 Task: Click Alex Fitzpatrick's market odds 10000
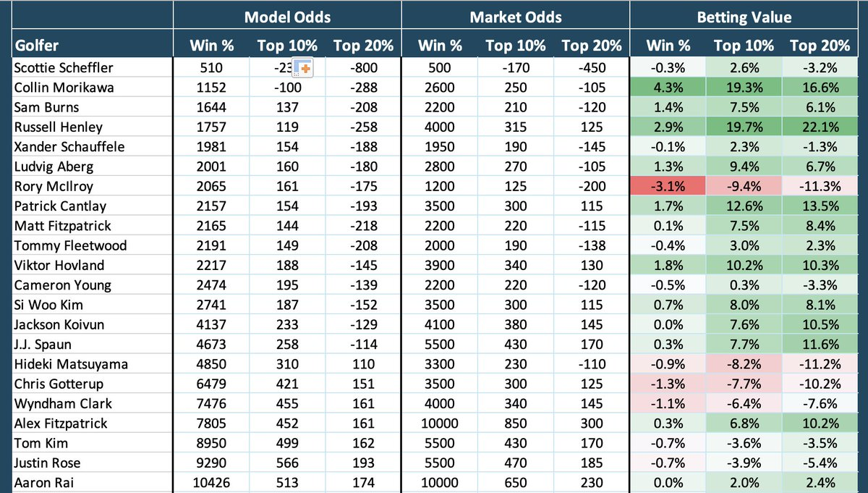(x=440, y=424)
